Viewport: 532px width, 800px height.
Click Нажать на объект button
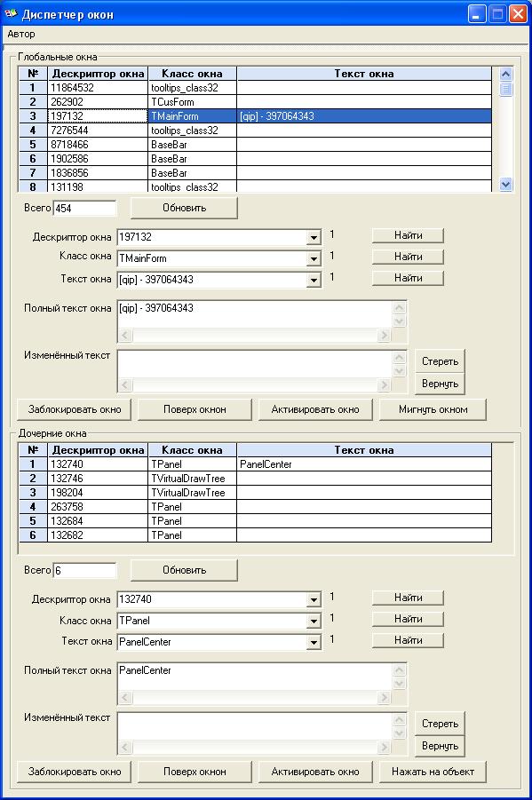433,772
